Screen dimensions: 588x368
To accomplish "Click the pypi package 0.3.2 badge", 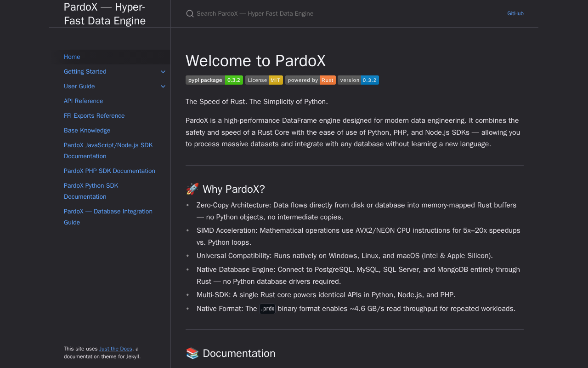I will [214, 80].
